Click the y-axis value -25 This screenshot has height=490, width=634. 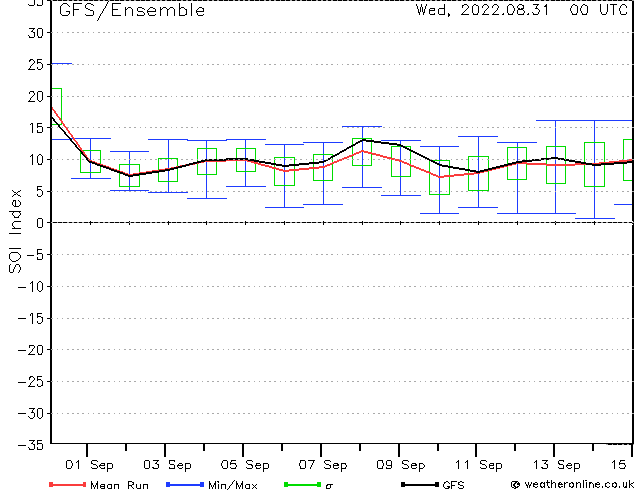point(31,381)
